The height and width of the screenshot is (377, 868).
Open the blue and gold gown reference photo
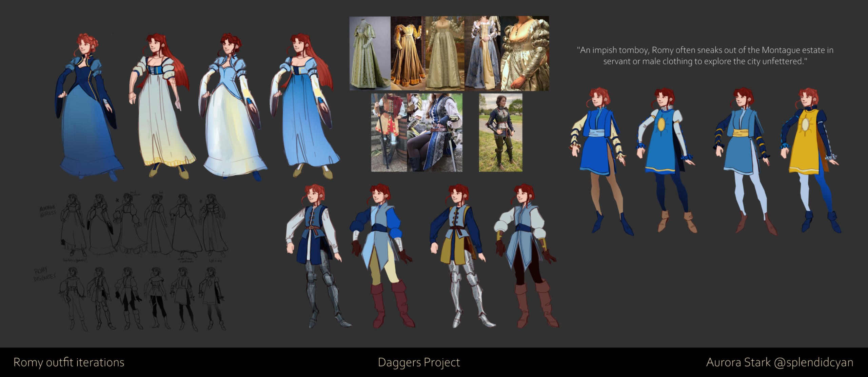tap(482, 53)
